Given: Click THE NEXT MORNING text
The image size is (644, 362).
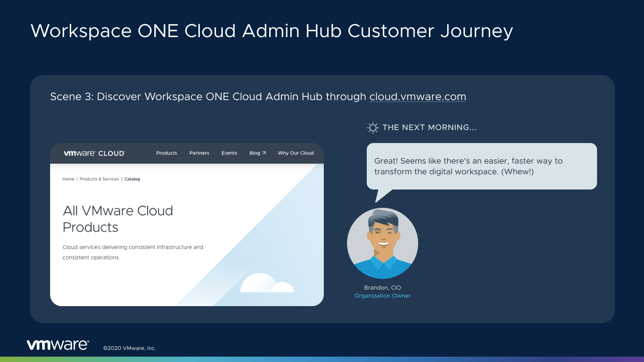Looking at the screenshot, I should pyautogui.click(x=429, y=127).
